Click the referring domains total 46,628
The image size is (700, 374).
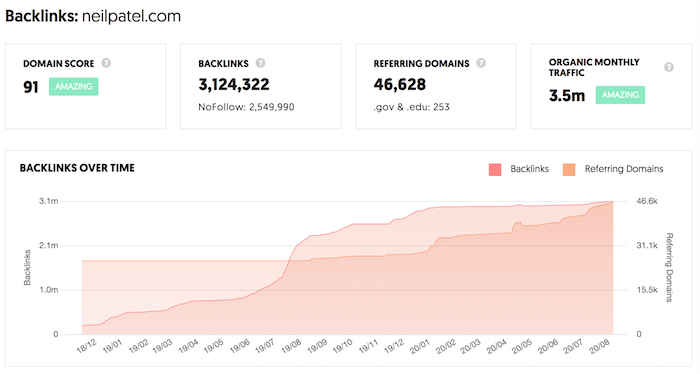(x=400, y=84)
